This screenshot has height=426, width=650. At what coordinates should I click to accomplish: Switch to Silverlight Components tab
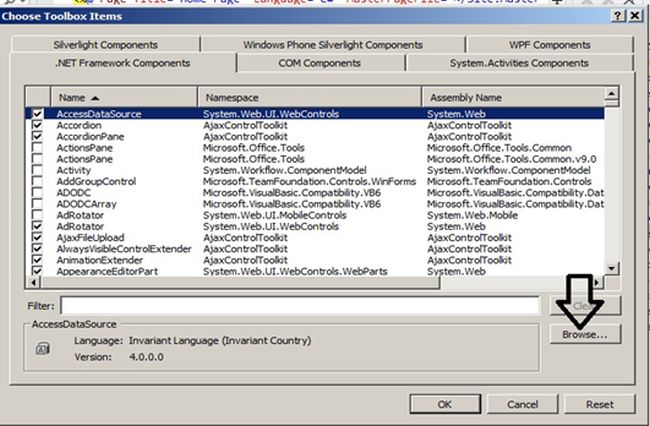coord(105,45)
